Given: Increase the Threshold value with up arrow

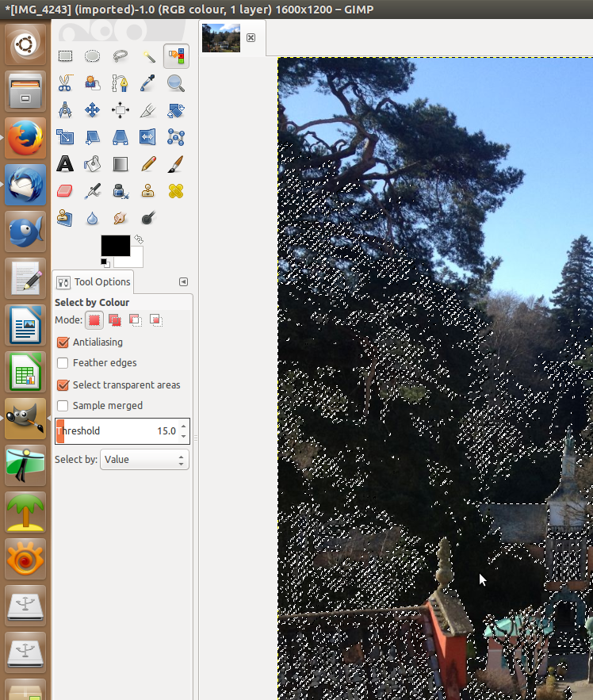Looking at the screenshot, I should (x=183, y=427).
